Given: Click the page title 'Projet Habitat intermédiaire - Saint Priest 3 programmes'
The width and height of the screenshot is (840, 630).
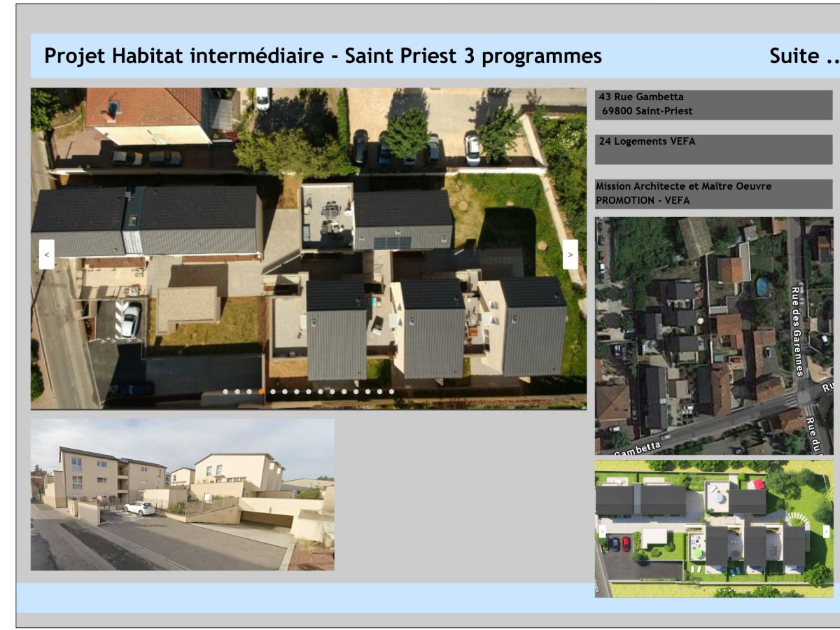Looking at the screenshot, I should (323, 56).
